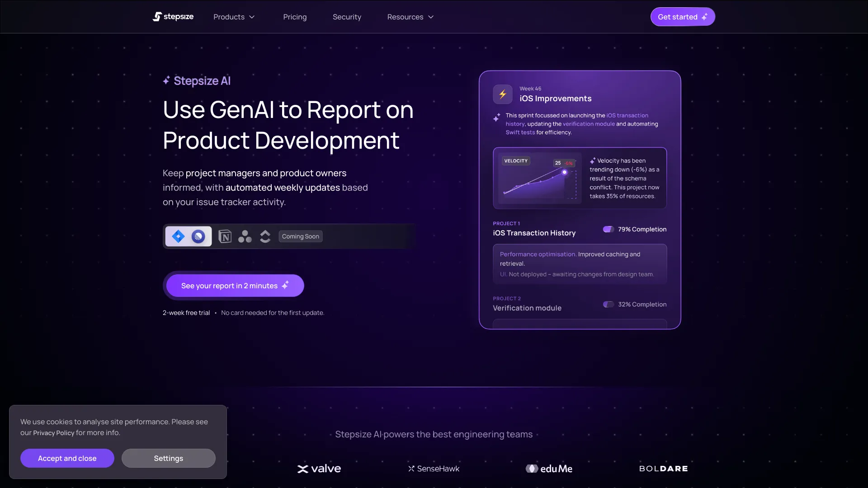The width and height of the screenshot is (868, 488).
Task: Click the lightning bolt iOS Improvements icon
Action: tap(502, 94)
